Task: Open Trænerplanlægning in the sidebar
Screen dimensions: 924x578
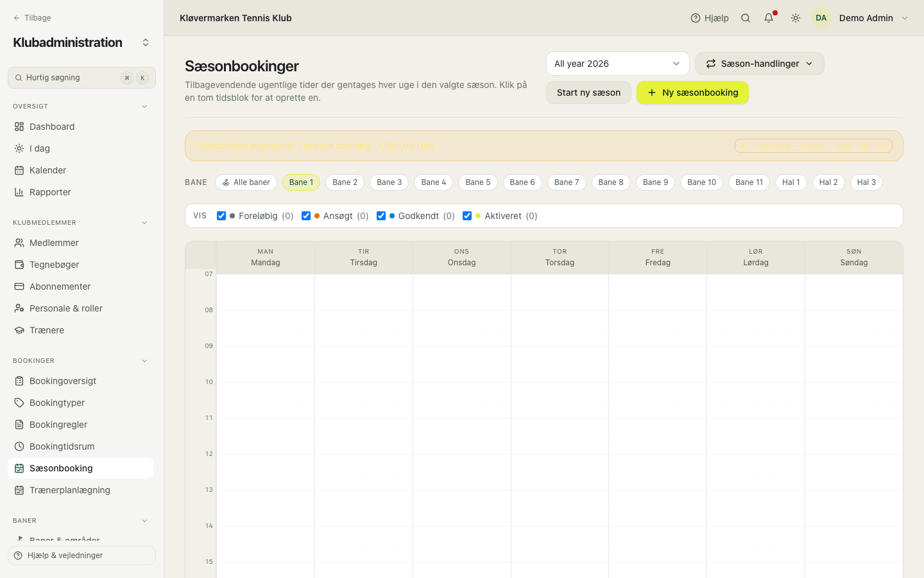Action: pos(80,490)
